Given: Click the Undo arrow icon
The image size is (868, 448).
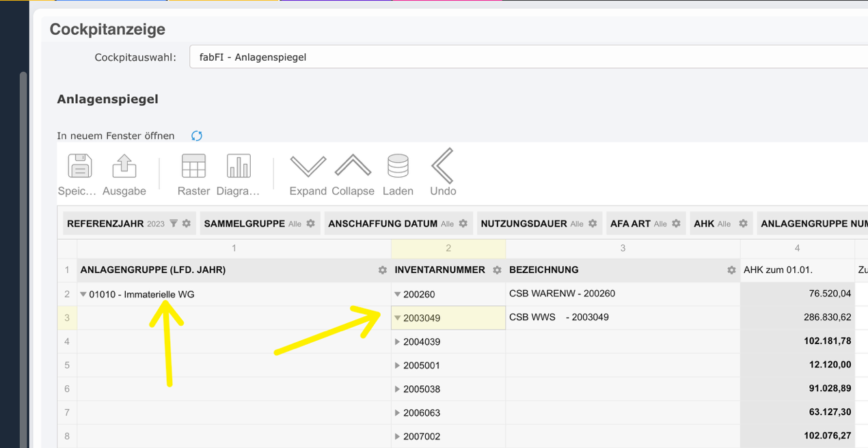Looking at the screenshot, I should pos(442,166).
